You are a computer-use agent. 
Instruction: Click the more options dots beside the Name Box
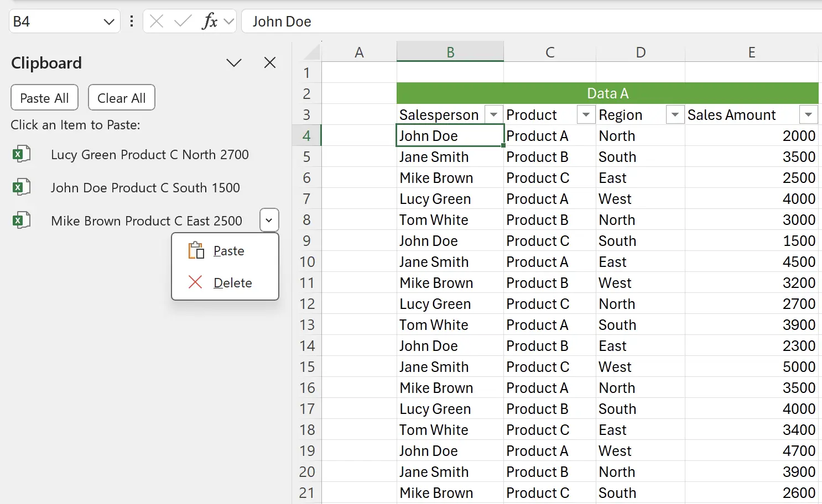tap(131, 21)
